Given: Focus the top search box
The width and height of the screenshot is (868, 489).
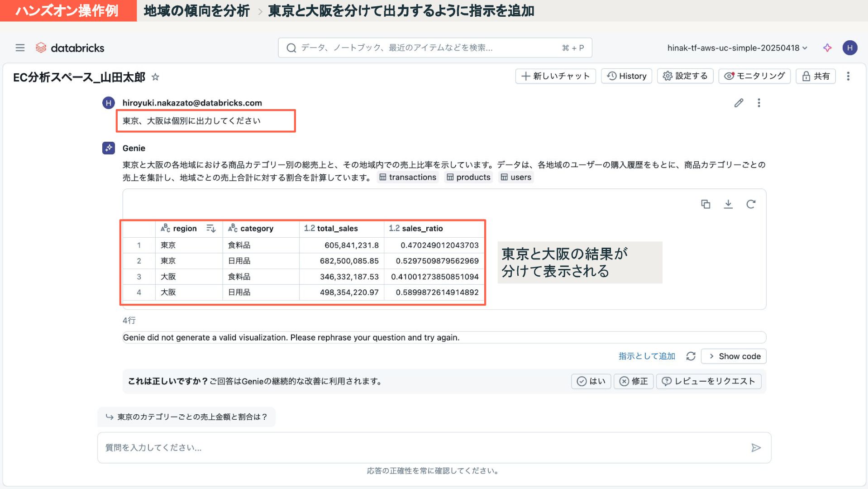Looking at the screenshot, I should tap(435, 48).
